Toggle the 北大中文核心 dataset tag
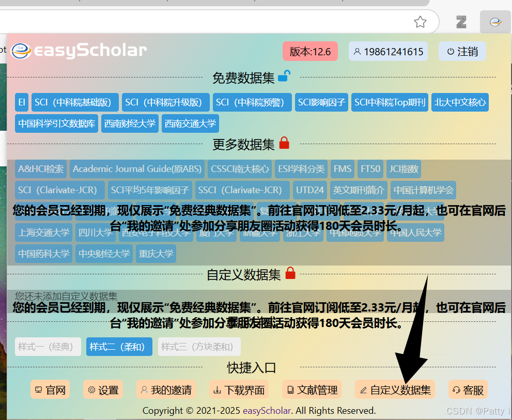The image size is (512, 420). pyautogui.click(x=460, y=102)
